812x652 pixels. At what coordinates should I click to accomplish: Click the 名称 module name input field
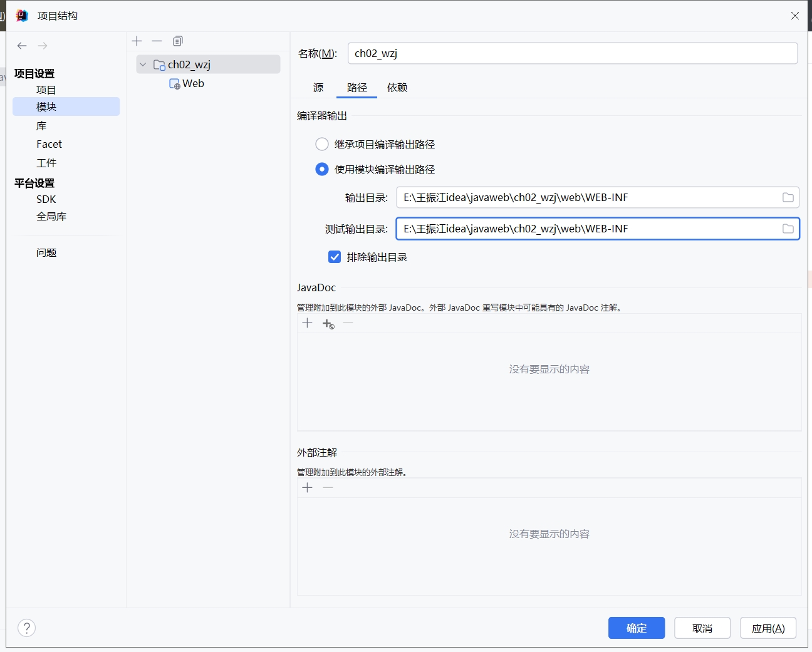tap(572, 54)
